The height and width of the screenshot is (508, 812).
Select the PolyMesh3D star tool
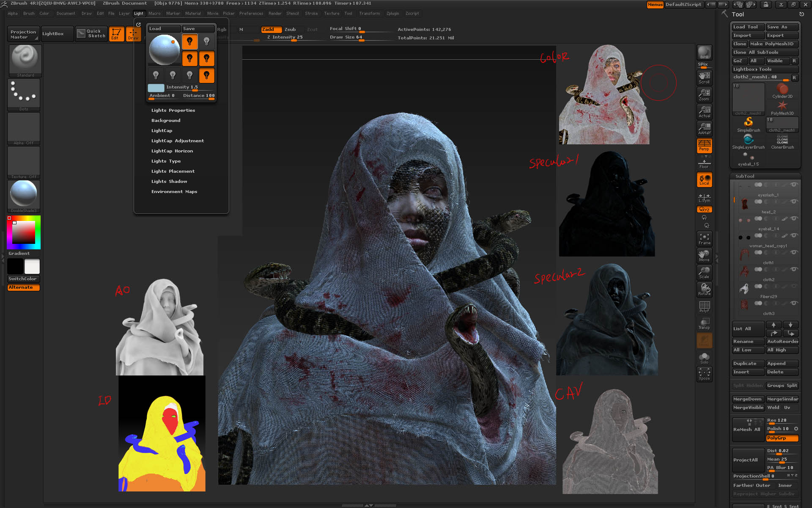click(782, 108)
